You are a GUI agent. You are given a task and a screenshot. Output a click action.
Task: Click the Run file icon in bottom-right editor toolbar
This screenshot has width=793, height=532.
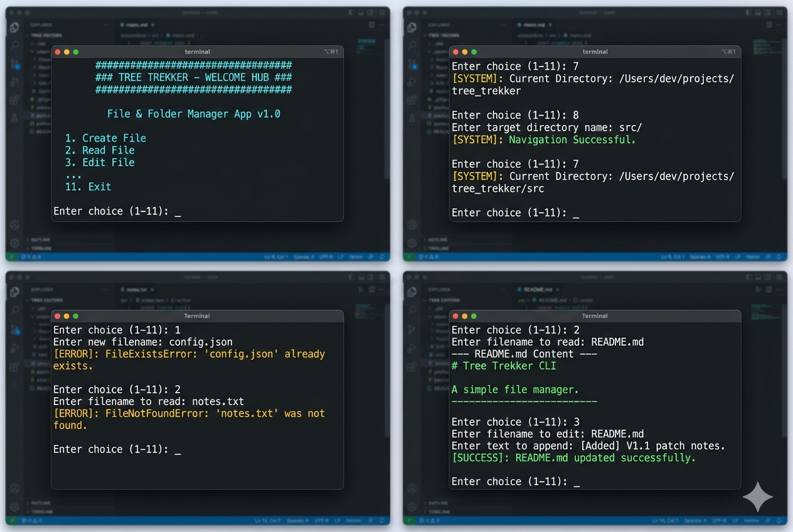coord(758,290)
